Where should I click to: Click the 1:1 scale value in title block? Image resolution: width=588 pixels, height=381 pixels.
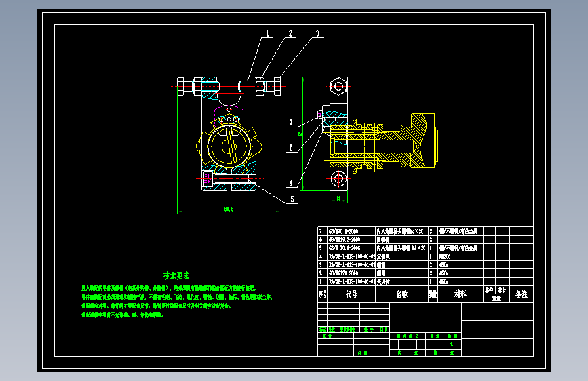pos(452,344)
